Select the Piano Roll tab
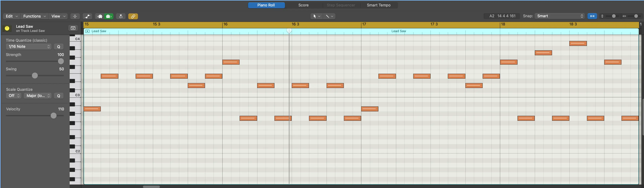Image resolution: width=644 pixels, height=188 pixels. click(266, 5)
